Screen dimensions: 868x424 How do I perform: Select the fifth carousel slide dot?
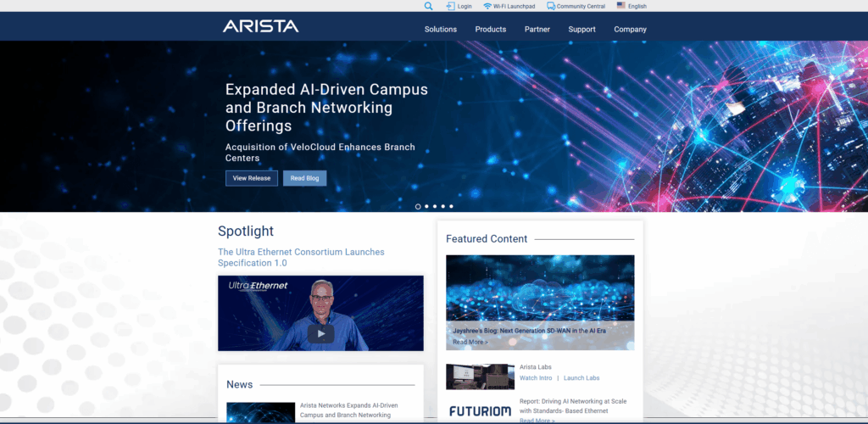coord(451,206)
